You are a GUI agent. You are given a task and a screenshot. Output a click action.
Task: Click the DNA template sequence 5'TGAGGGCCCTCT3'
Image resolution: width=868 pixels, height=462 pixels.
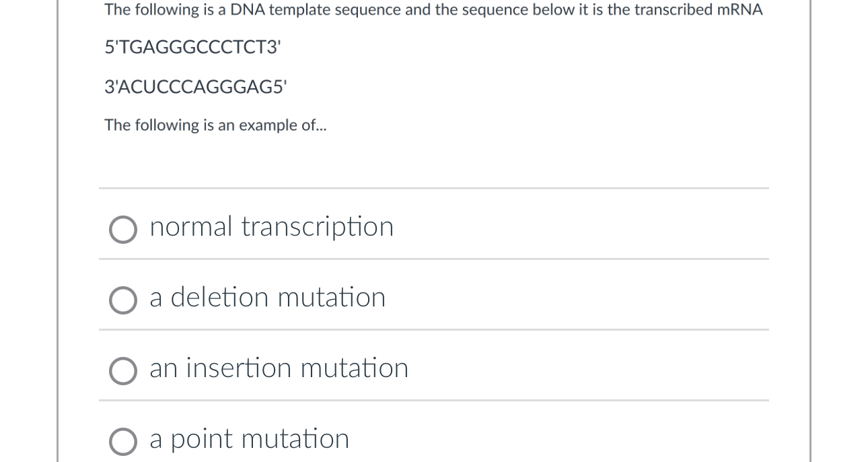[x=192, y=47]
